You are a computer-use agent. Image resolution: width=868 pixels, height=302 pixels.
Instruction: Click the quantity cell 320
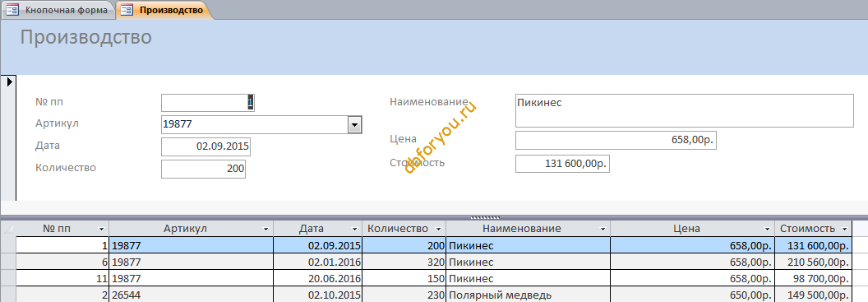[x=404, y=262]
